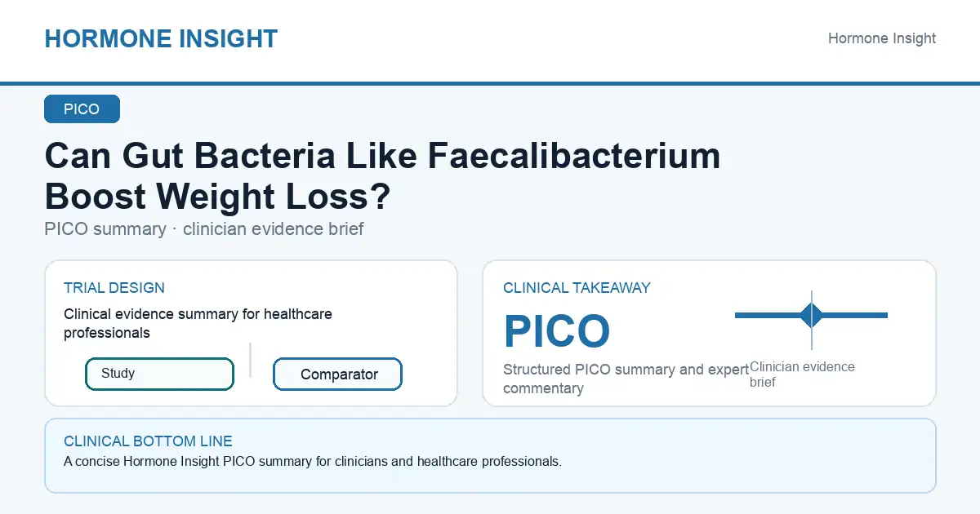This screenshot has width=980, height=514.
Task: Click the concise Hormone Insight PICO summary sentence
Action: 313,462
